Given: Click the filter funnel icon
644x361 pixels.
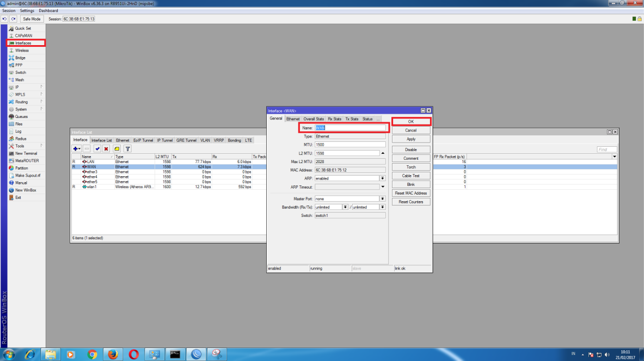Looking at the screenshot, I should (128, 149).
